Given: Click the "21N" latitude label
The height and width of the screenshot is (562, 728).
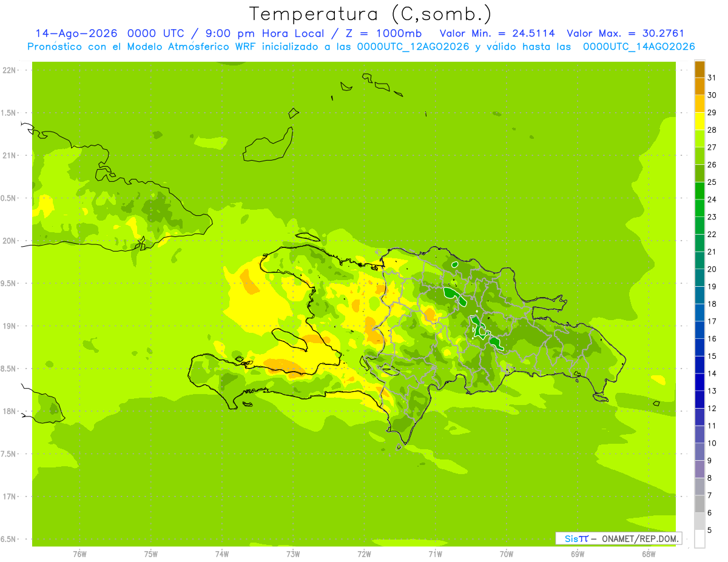Looking at the screenshot, I should (8, 155).
